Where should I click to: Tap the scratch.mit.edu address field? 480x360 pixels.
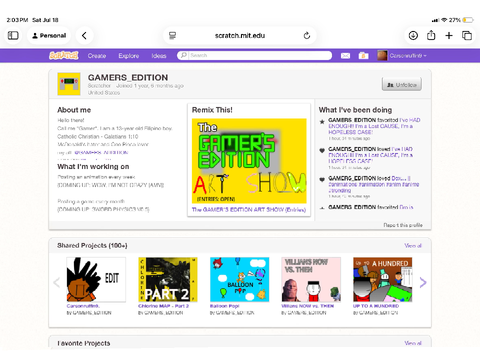(240, 35)
